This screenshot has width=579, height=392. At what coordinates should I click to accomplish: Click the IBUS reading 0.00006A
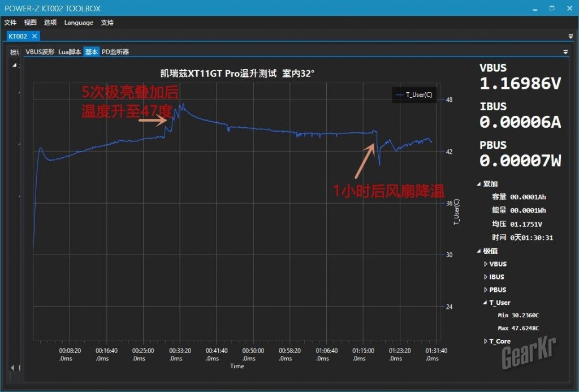pos(520,122)
